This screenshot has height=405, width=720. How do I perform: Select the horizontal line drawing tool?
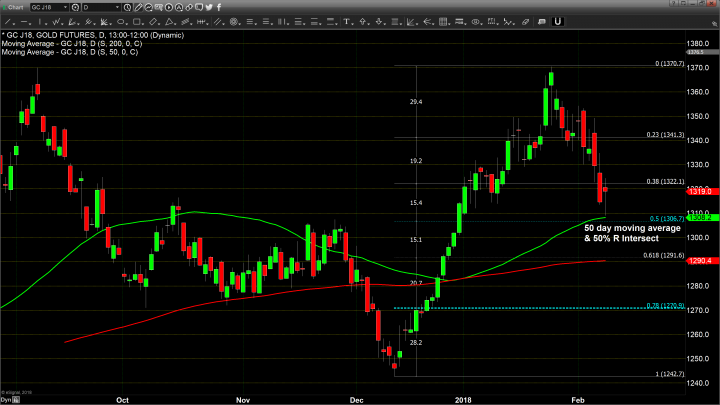pos(24,22)
